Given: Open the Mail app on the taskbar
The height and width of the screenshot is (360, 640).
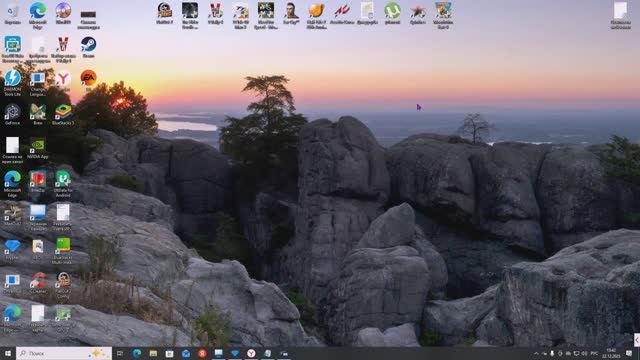Looking at the screenshot, I should click(x=186, y=353).
